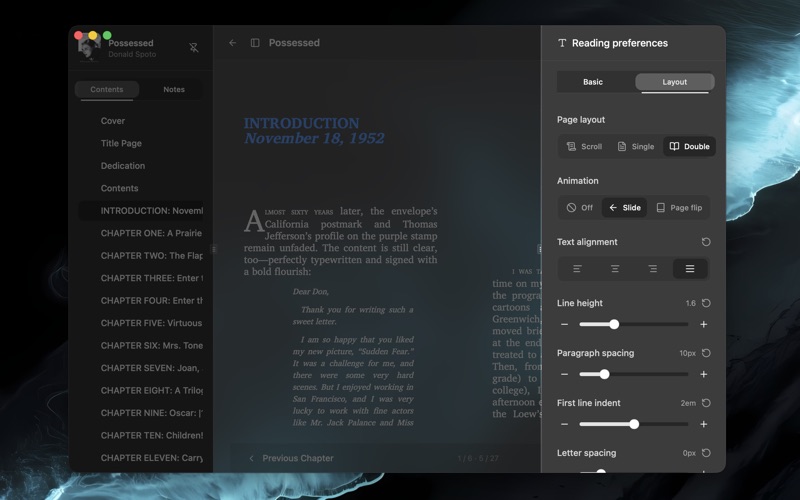Reset Line height value
Viewport: 800px width, 500px height.
(706, 303)
